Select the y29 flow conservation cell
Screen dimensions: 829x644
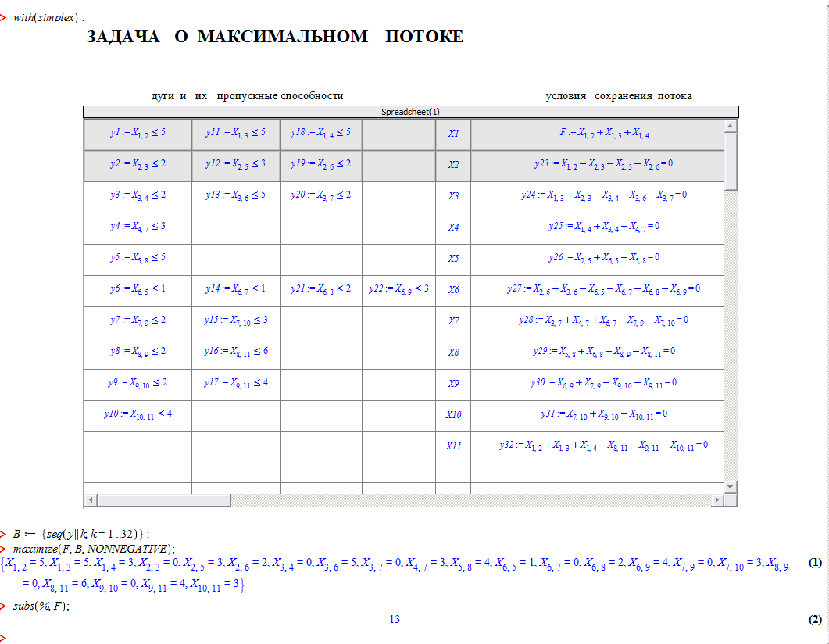(x=598, y=353)
